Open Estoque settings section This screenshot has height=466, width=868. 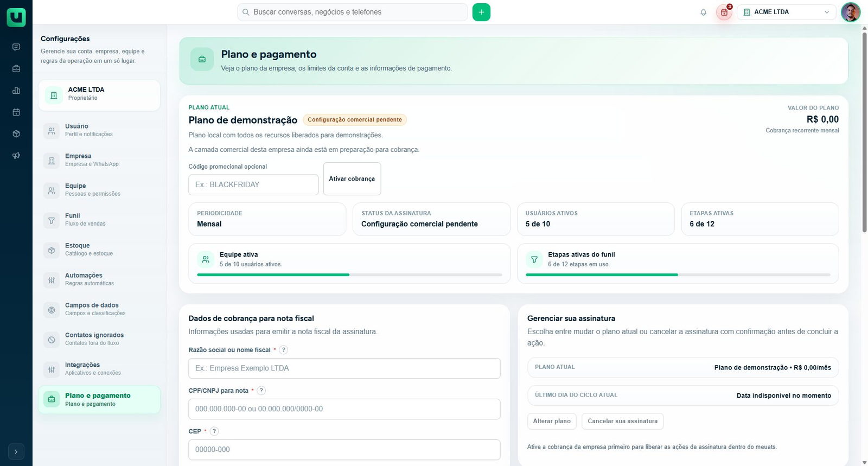99,250
